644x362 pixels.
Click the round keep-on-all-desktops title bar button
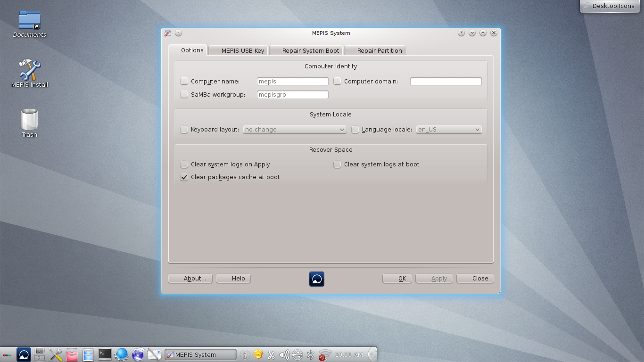[x=178, y=33]
